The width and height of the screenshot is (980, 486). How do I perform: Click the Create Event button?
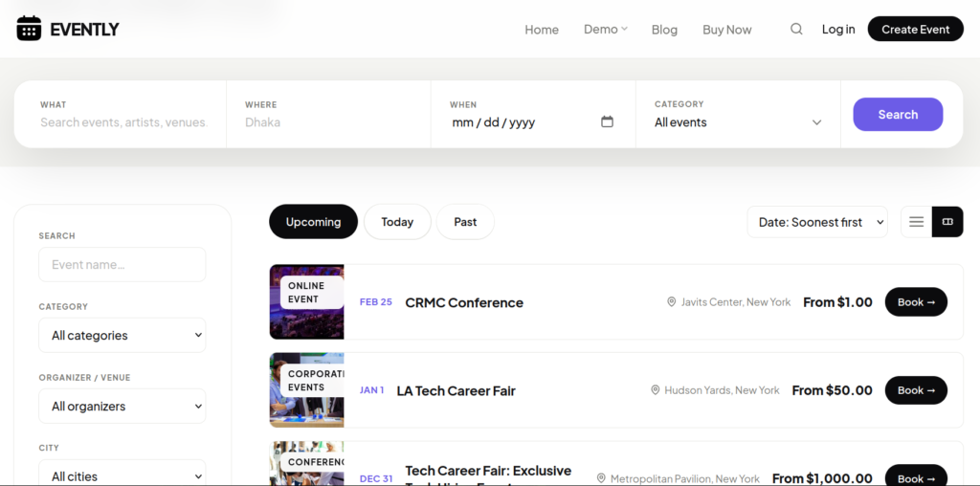coord(916,29)
